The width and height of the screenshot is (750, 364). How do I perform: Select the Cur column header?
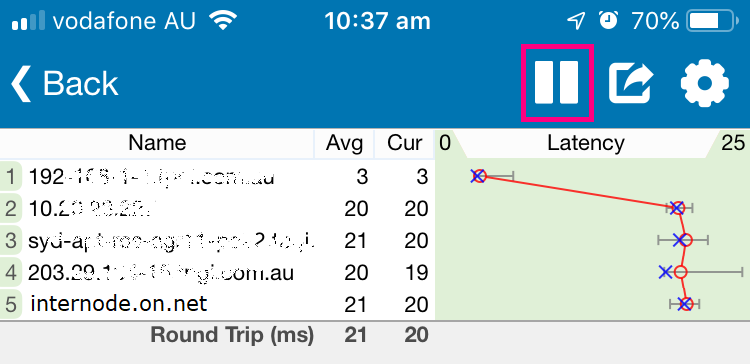pyautogui.click(x=405, y=143)
